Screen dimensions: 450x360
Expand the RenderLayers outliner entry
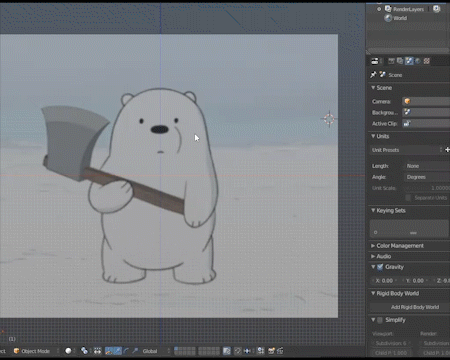point(379,9)
